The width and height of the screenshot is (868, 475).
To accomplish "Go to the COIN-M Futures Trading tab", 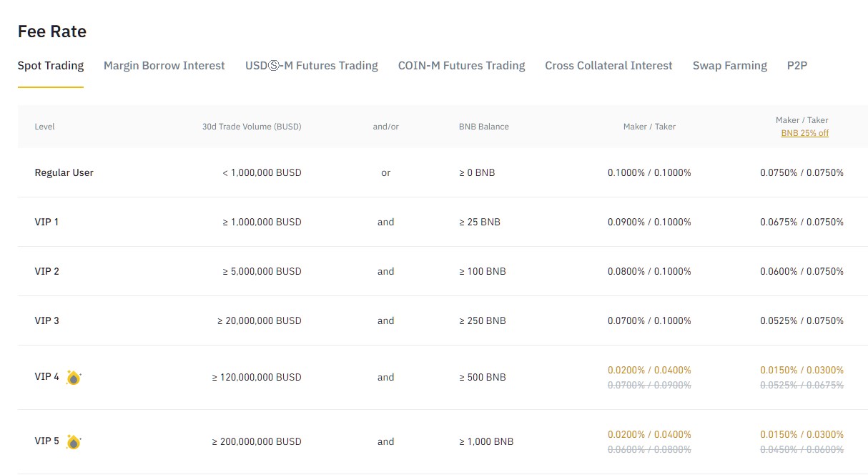I will [462, 66].
